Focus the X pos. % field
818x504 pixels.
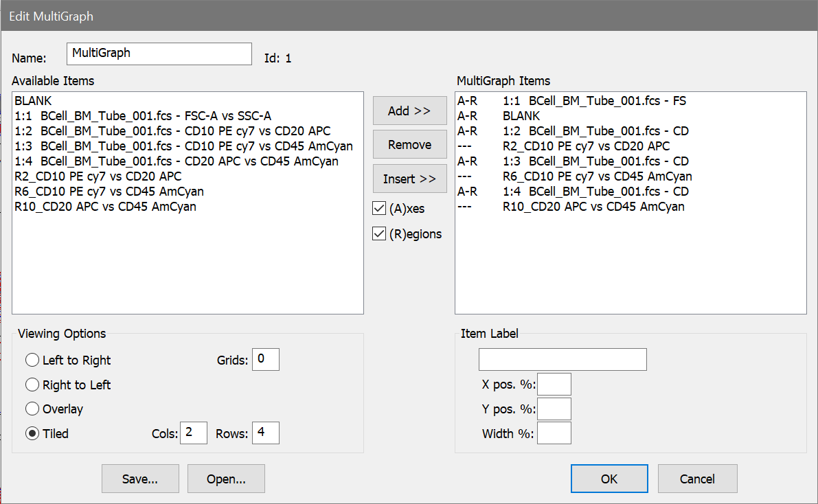554,385
